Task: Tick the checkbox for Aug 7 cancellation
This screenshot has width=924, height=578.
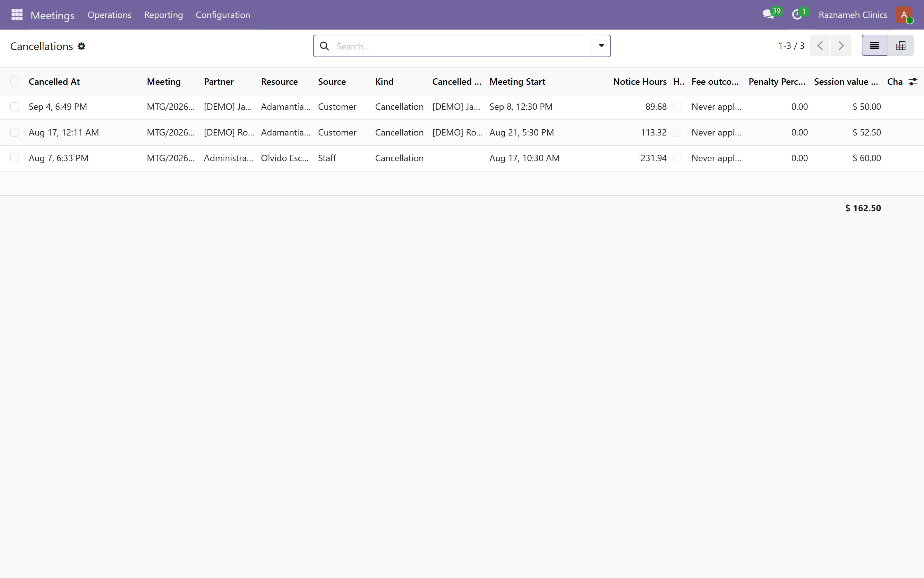Action: 15,158
